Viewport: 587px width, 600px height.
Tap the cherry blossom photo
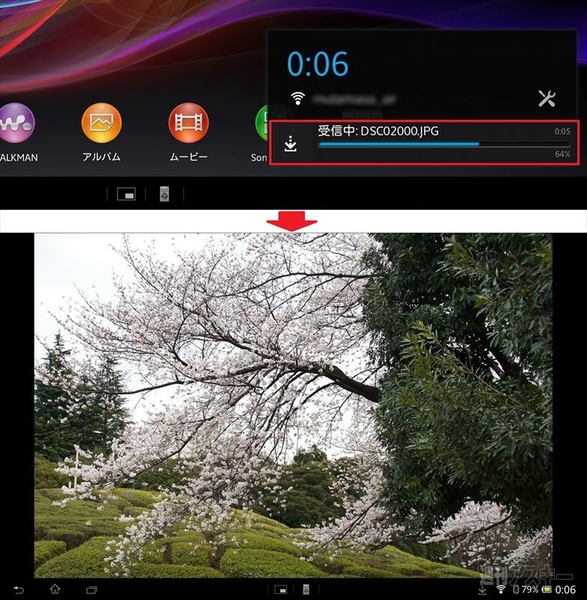pos(293,406)
